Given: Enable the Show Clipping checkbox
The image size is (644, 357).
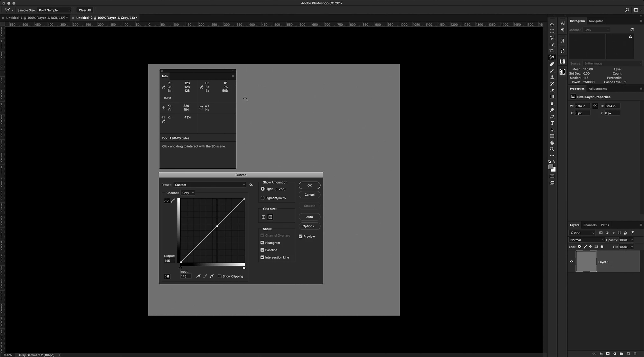Looking at the screenshot, I should (x=220, y=276).
